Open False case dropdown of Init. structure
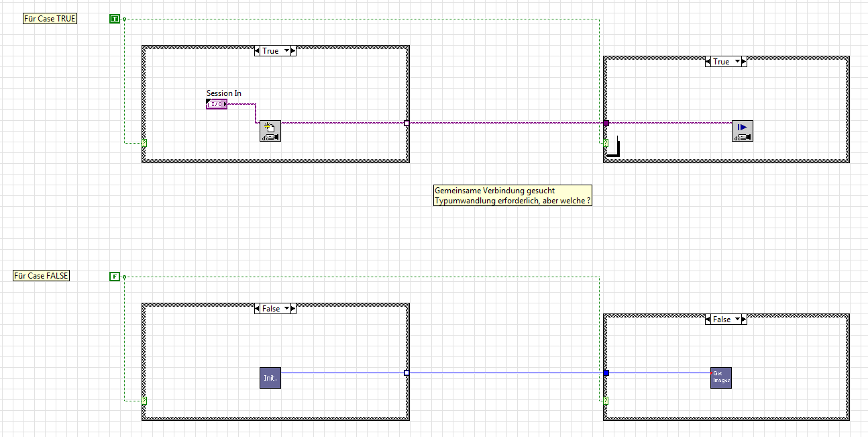Image resolution: width=868 pixels, height=437 pixels. [x=288, y=309]
